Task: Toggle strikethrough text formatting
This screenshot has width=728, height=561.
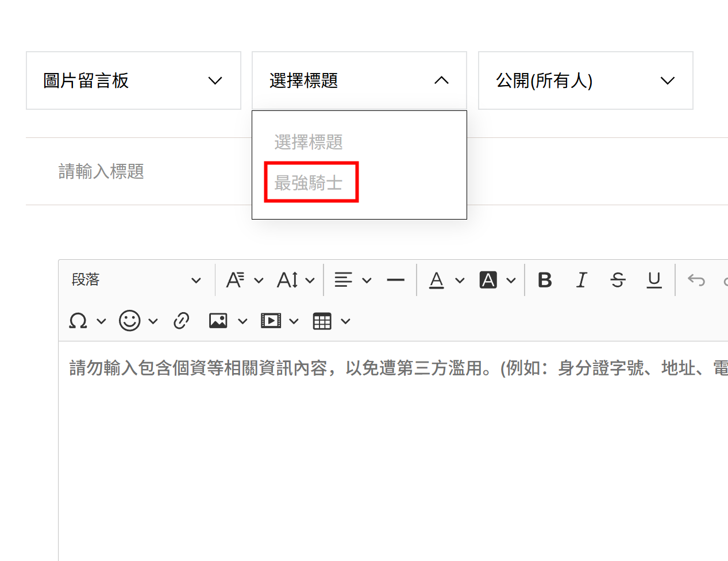Action: (x=618, y=280)
